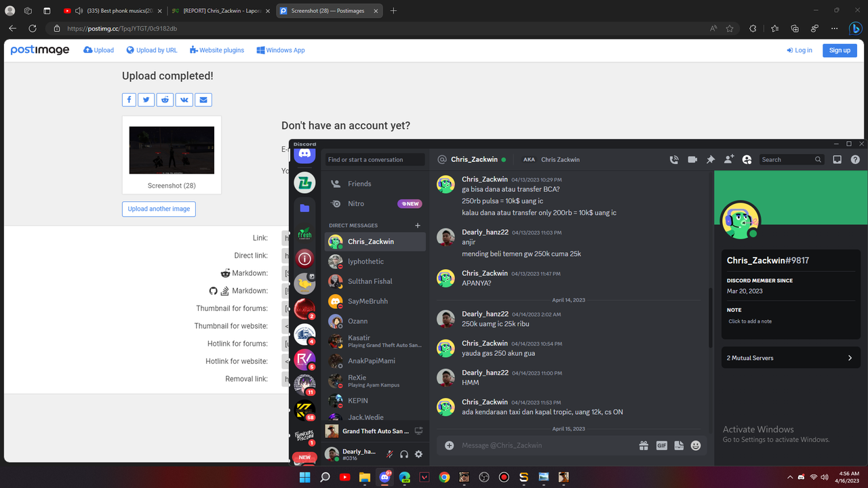
Task: Open DM with lyphothetic
Action: coord(375,262)
